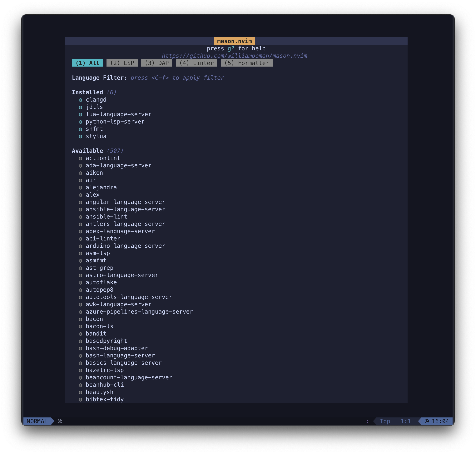The image size is (476, 454).
Task: Select the shfmt entry
Action: [x=94, y=129]
